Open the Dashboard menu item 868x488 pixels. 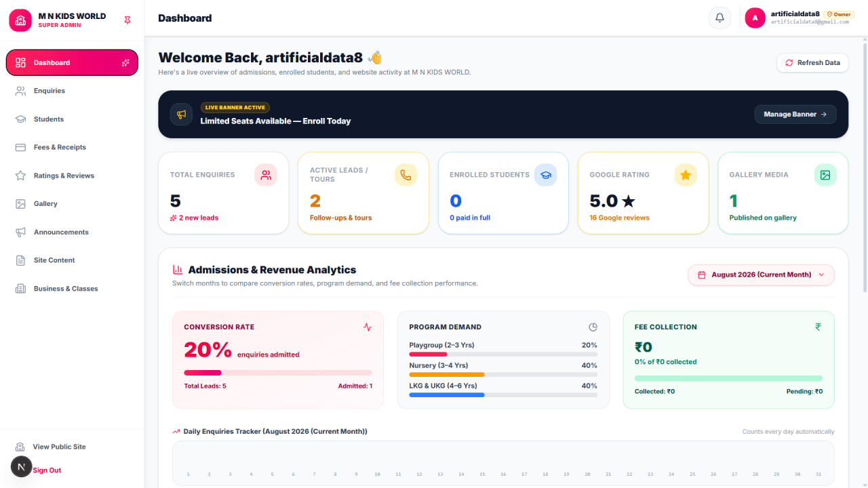pos(72,62)
